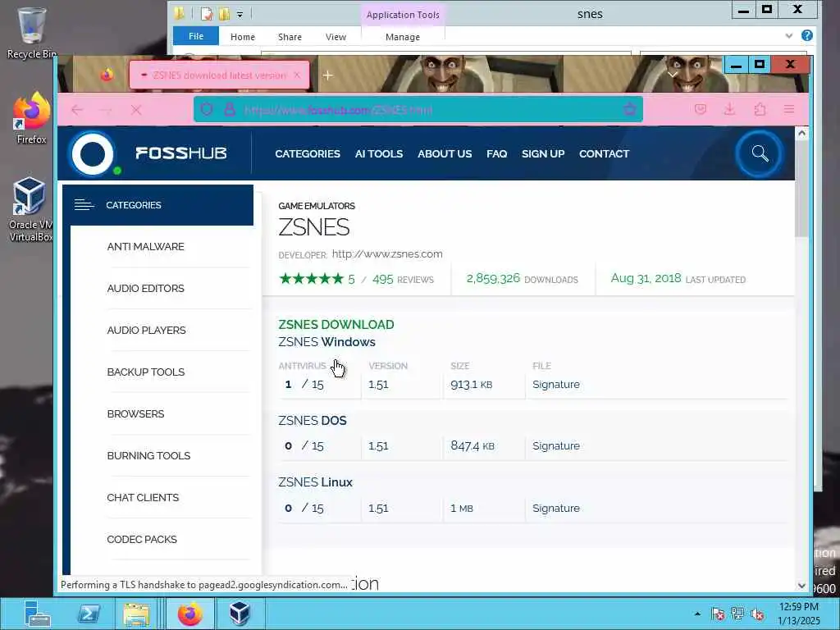Toggle the CATEGORIES sidebar header

click(x=158, y=205)
